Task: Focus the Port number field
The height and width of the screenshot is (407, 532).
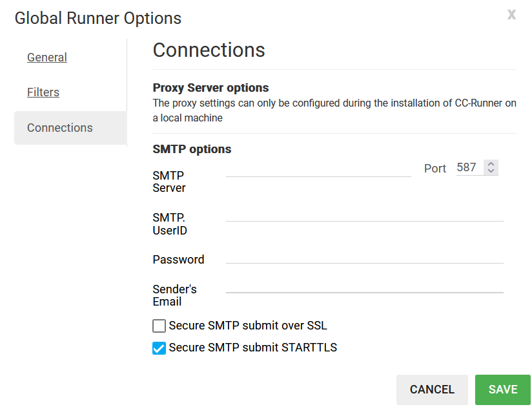Action: pyautogui.click(x=467, y=168)
